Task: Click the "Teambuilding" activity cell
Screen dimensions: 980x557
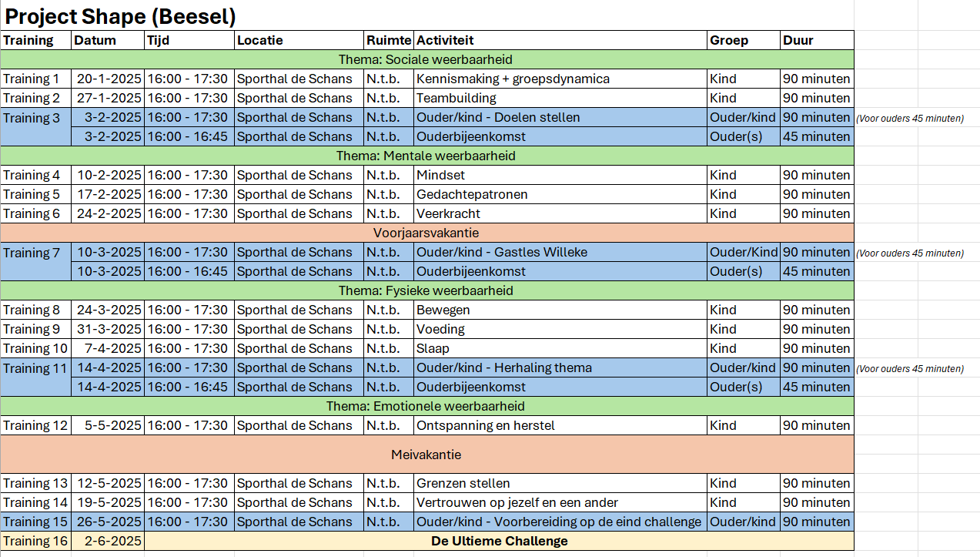Action: (x=560, y=98)
